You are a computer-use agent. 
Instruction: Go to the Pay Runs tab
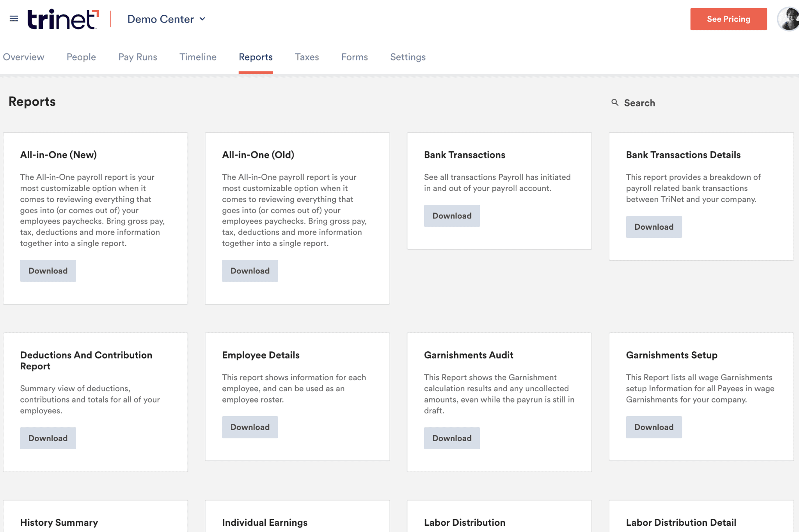click(138, 57)
